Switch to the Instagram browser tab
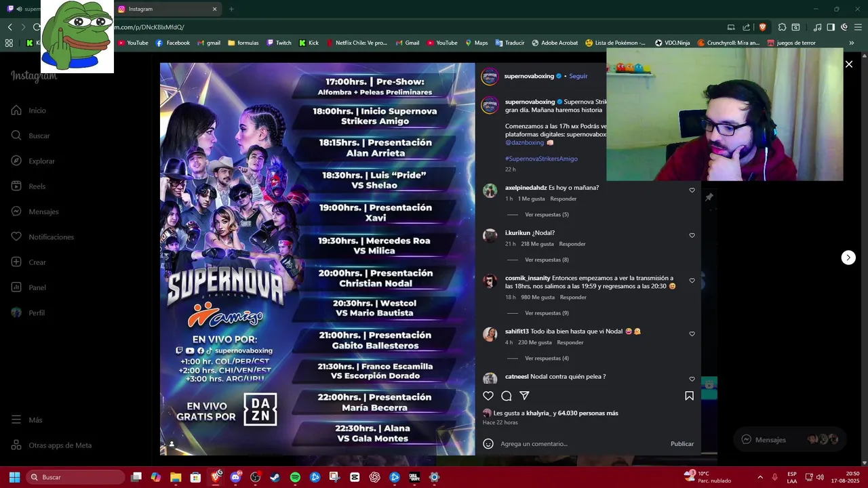This screenshot has height=488, width=868. click(167, 9)
